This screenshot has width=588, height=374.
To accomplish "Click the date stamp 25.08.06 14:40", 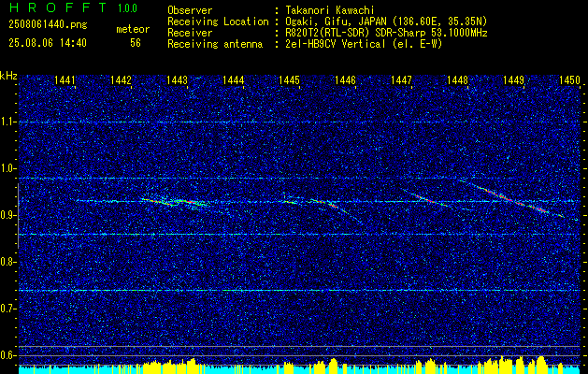I will pos(48,43).
